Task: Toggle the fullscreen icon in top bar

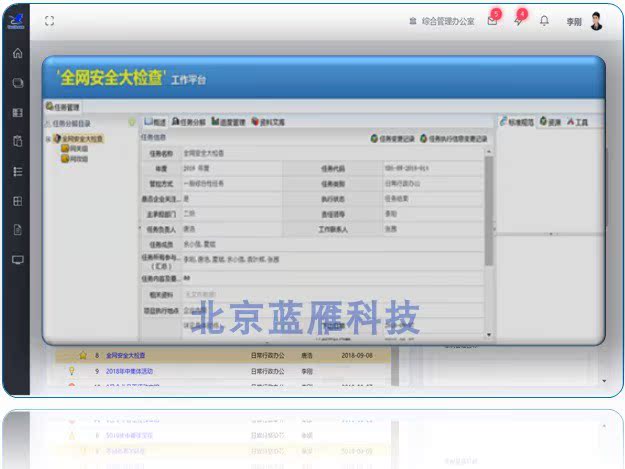Action: 49,21
